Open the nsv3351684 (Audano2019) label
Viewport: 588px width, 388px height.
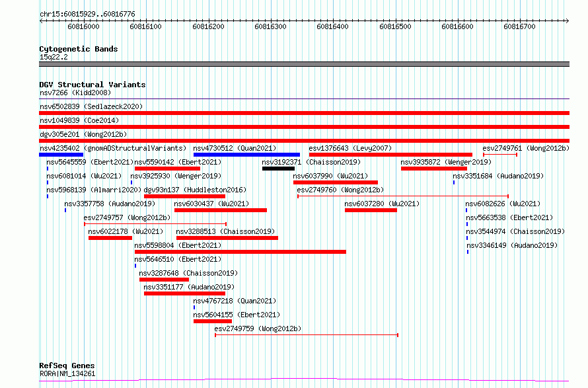[x=498, y=176]
